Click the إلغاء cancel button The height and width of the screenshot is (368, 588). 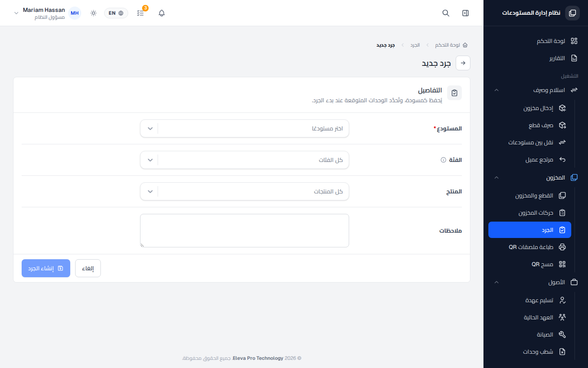click(88, 268)
